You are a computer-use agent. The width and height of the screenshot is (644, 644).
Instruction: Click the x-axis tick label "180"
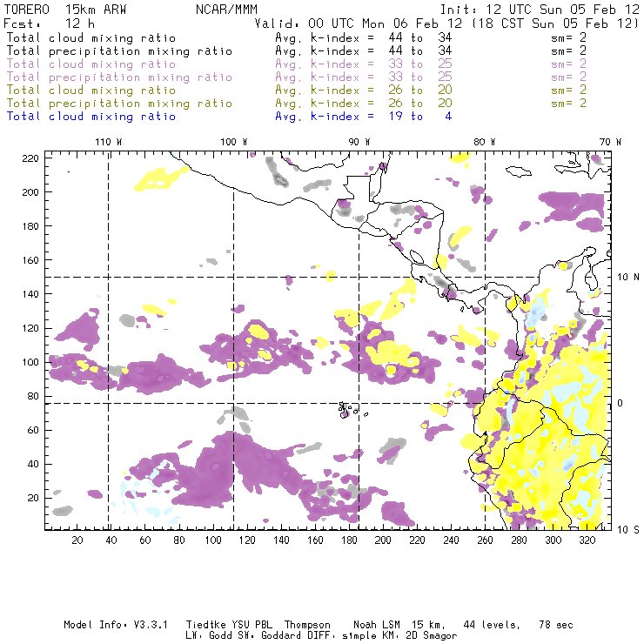tap(349, 540)
